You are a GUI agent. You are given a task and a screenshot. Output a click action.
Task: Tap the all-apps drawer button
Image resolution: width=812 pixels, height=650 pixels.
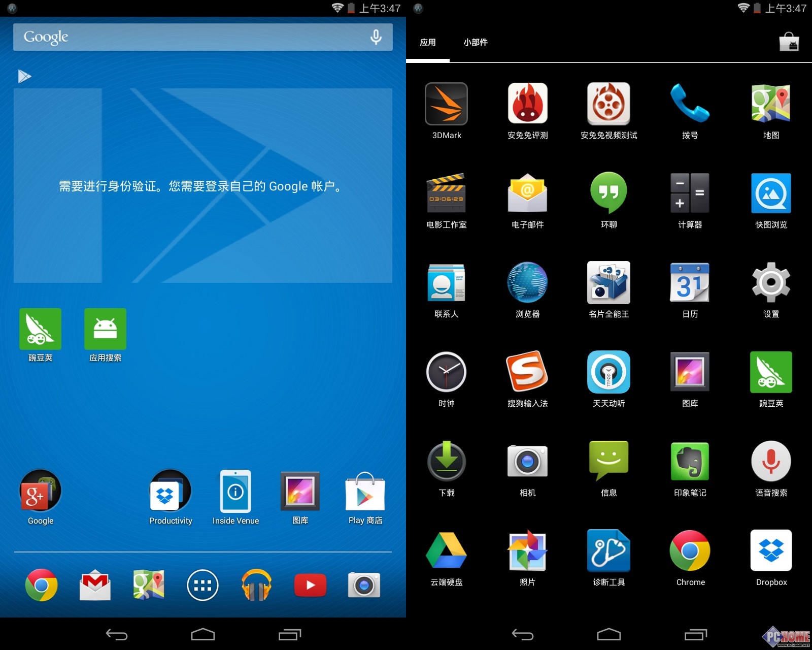coord(202,586)
